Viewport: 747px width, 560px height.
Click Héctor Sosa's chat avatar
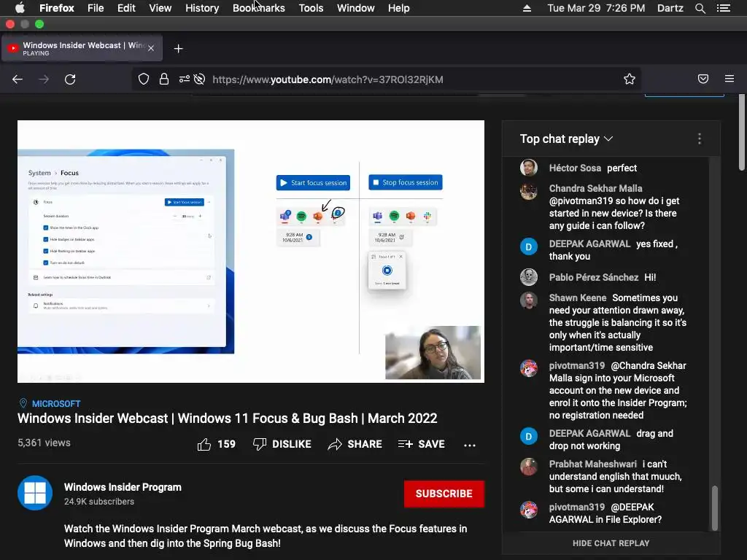coord(528,168)
